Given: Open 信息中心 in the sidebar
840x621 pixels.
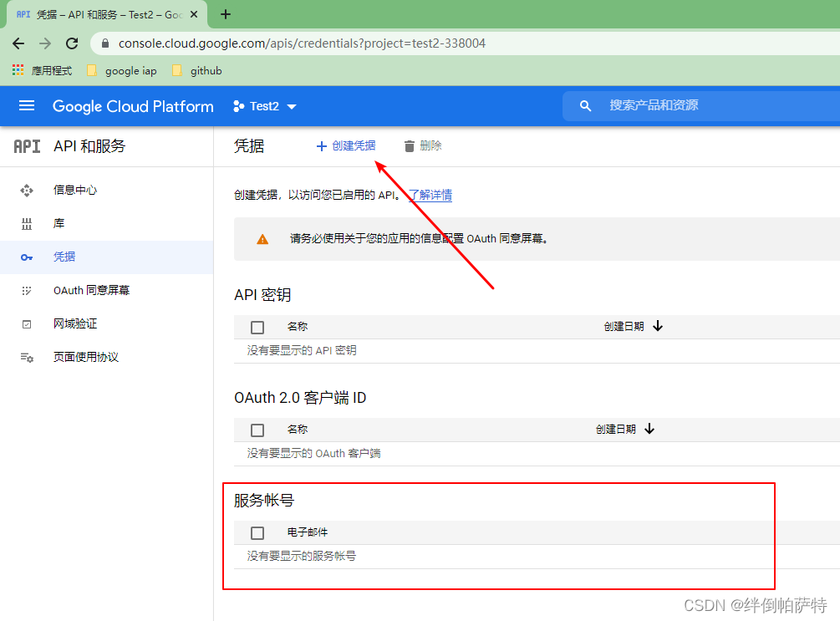Looking at the screenshot, I should (x=107, y=190).
